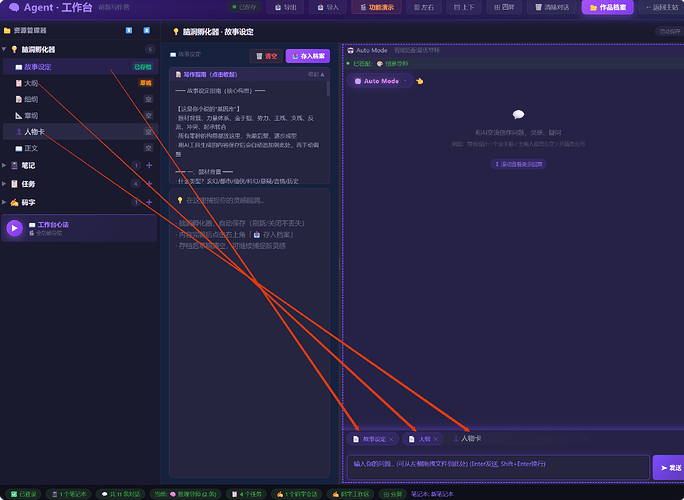Click the 写作指南 panel scrollbar

pos(328,89)
